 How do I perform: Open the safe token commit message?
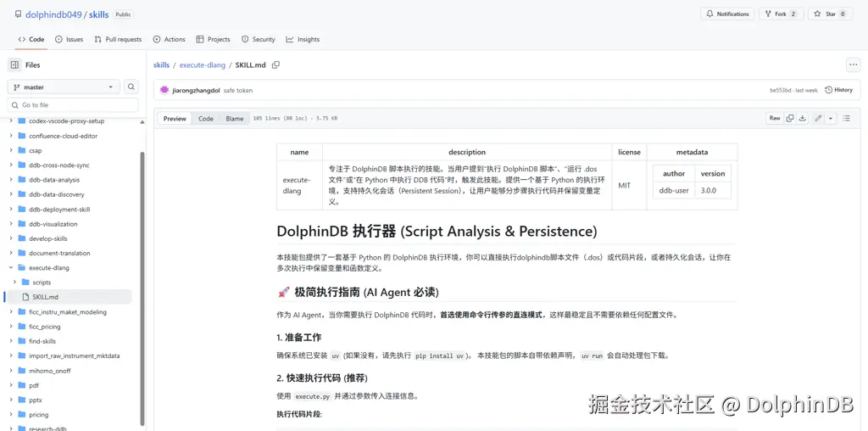(x=238, y=90)
